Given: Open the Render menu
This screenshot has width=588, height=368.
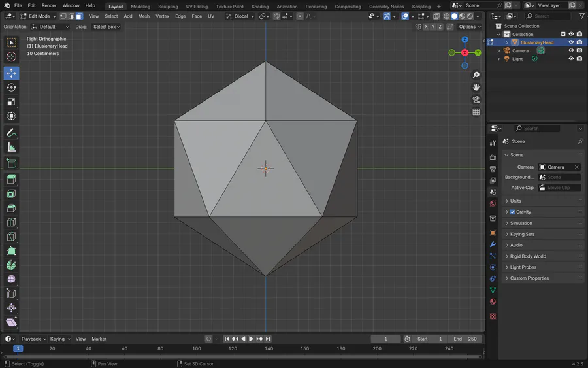Looking at the screenshot, I should click(49, 6).
